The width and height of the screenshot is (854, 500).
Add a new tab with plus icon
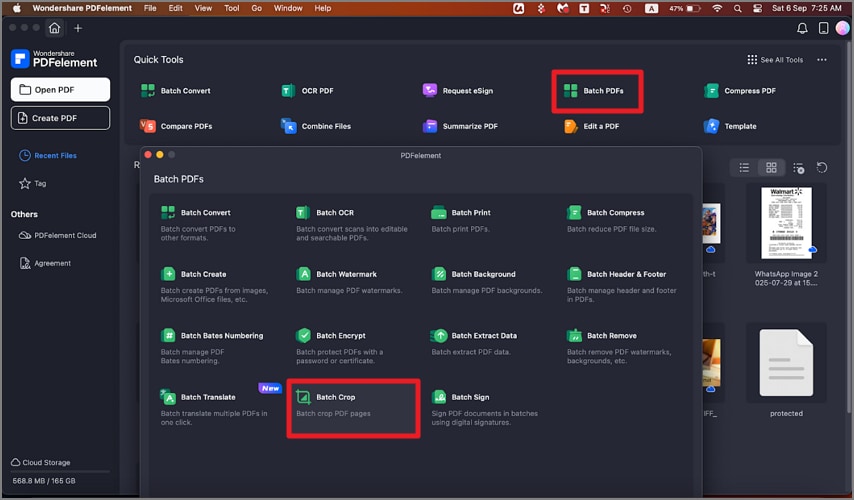(x=78, y=28)
